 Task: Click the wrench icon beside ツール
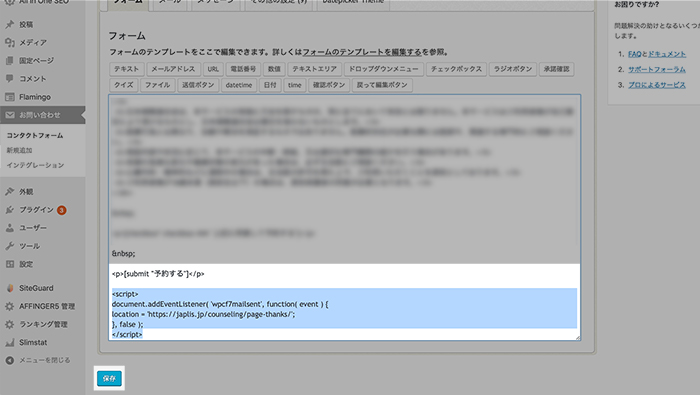[x=10, y=246]
